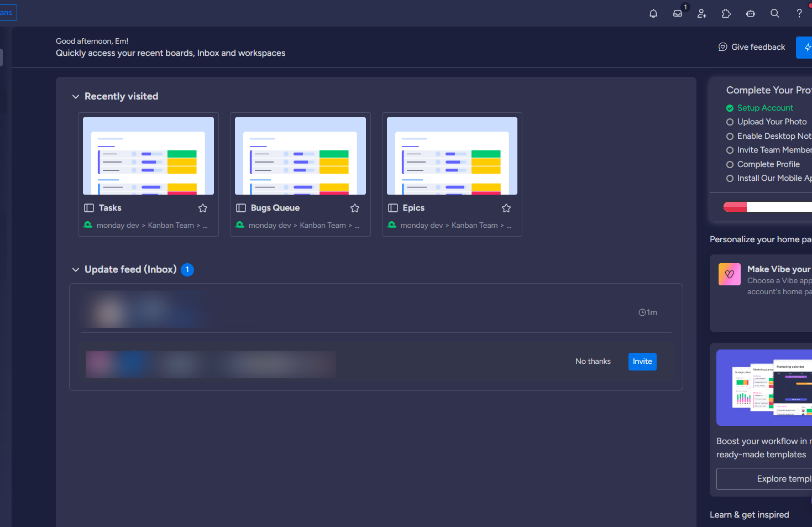
Task: Open the apps puzzle piece icon
Action: click(x=726, y=13)
